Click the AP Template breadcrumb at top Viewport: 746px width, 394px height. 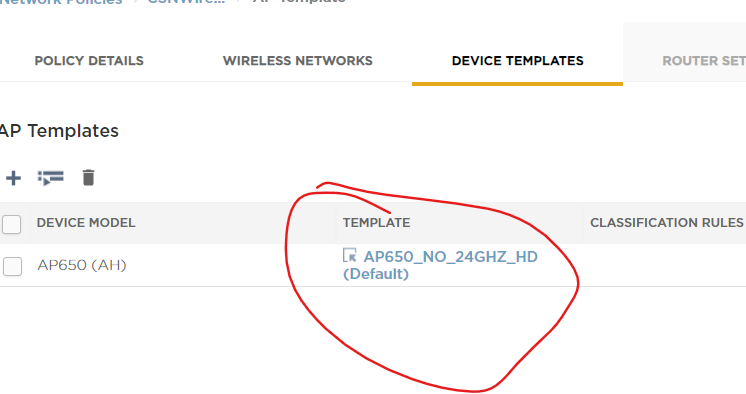click(299, 2)
